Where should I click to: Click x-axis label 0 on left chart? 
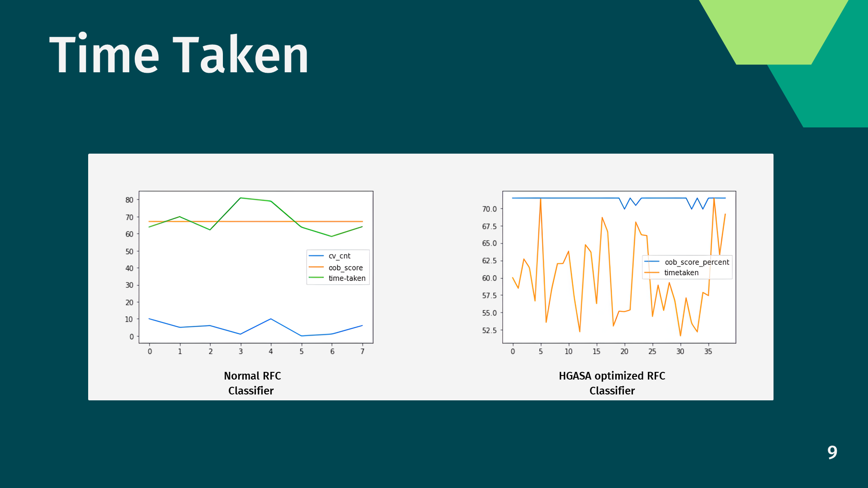coord(150,352)
